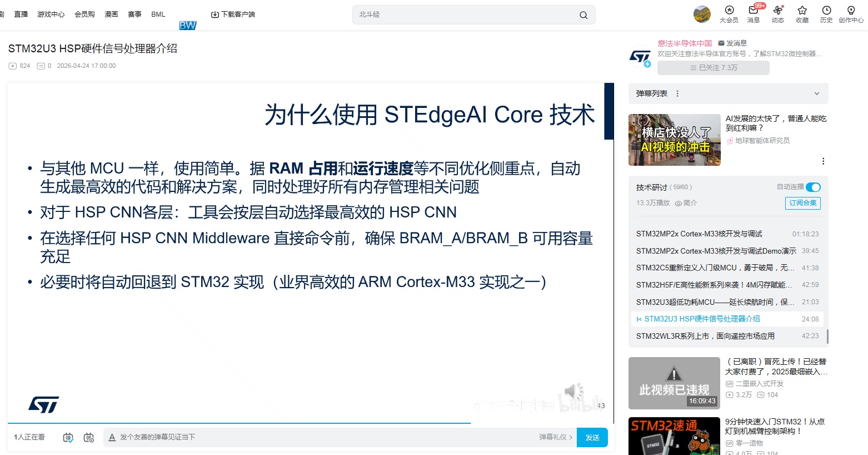Select current STM32U3 HSP硬件信号处理器介绍 playlist row
The image size is (868, 455).
pyautogui.click(x=727, y=319)
